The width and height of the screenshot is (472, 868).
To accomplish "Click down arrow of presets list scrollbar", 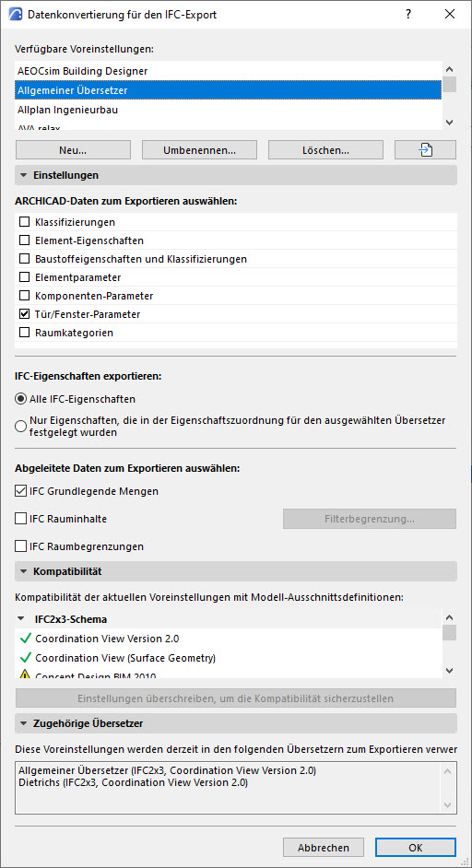I will (449, 123).
